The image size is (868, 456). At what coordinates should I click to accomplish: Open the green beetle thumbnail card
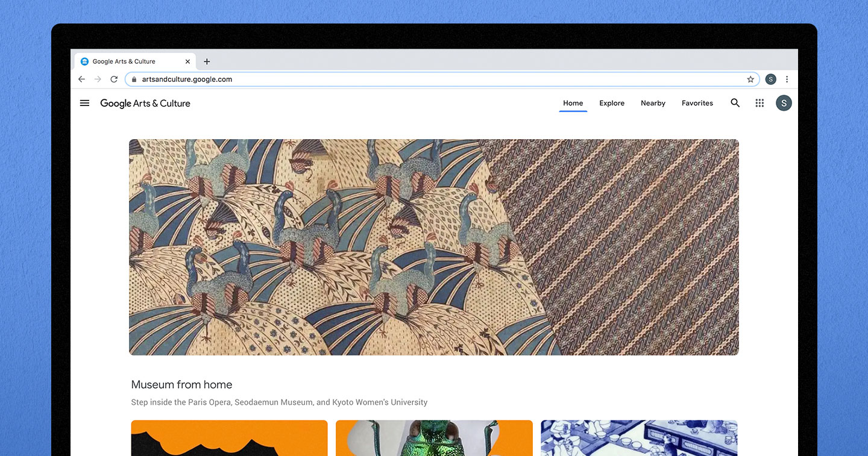[x=434, y=437]
